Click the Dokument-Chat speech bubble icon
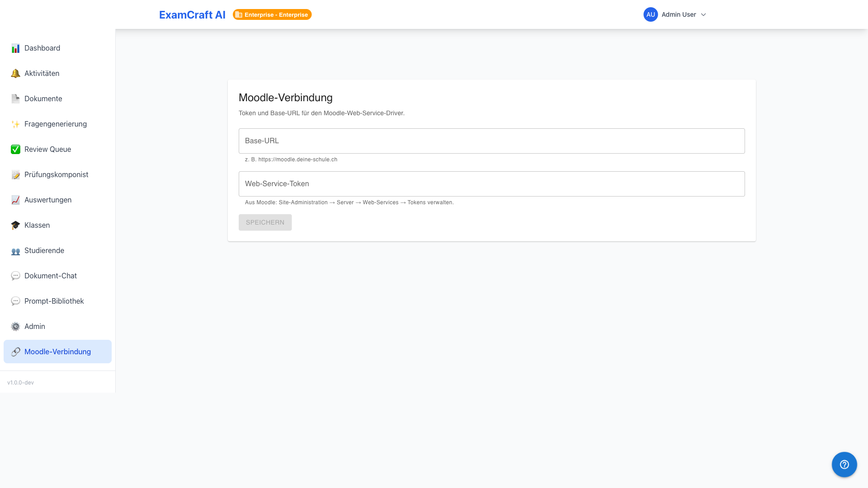The image size is (868, 488). click(x=15, y=276)
